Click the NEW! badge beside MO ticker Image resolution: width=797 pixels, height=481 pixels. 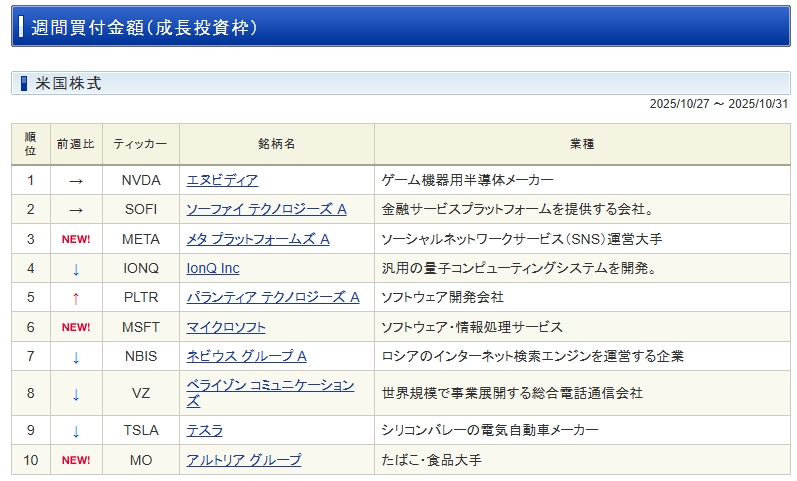(76, 460)
